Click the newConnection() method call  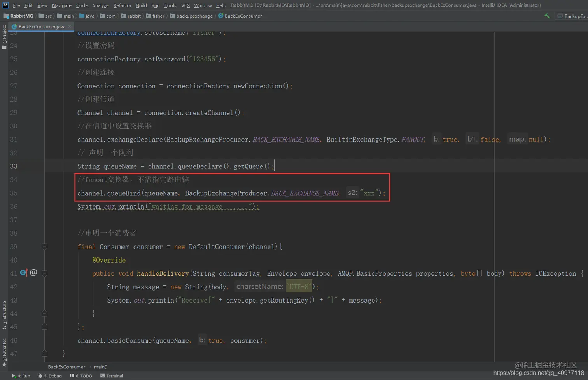pos(261,86)
